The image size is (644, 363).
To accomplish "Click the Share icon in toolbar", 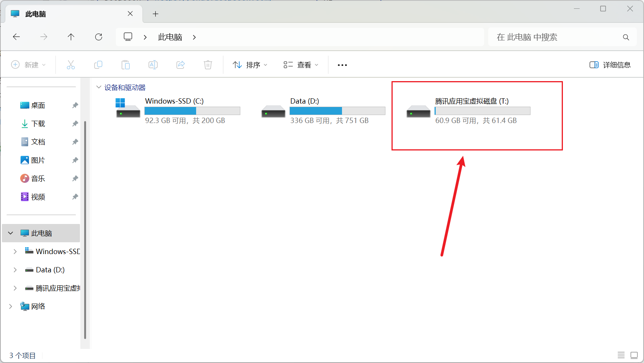I will point(181,65).
